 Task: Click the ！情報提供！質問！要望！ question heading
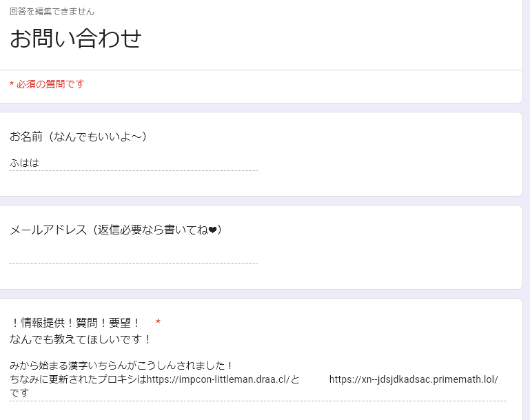point(75,323)
